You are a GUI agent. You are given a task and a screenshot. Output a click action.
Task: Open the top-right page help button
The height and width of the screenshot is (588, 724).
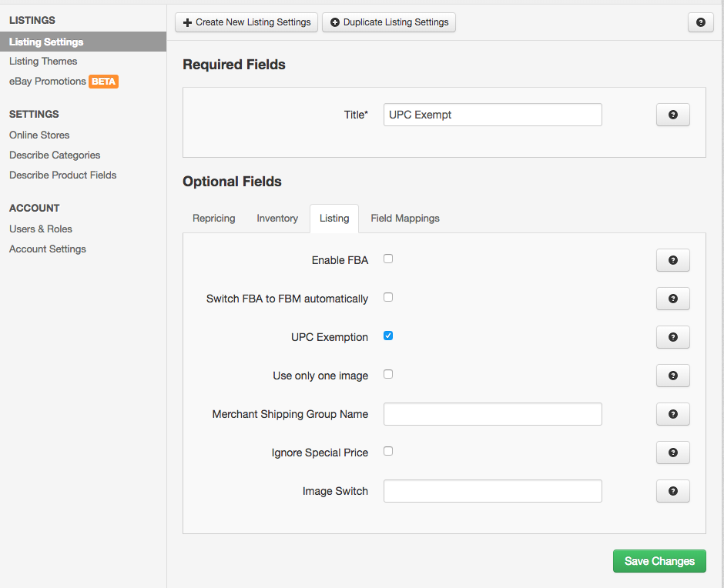tap(700, 22)
